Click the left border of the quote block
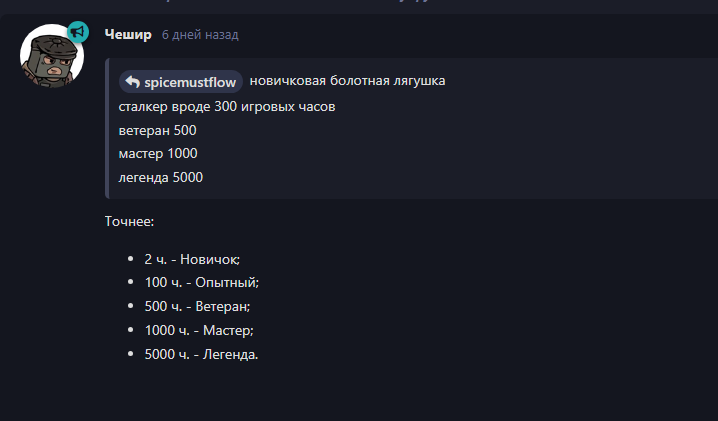 click(x=107, y=128)
